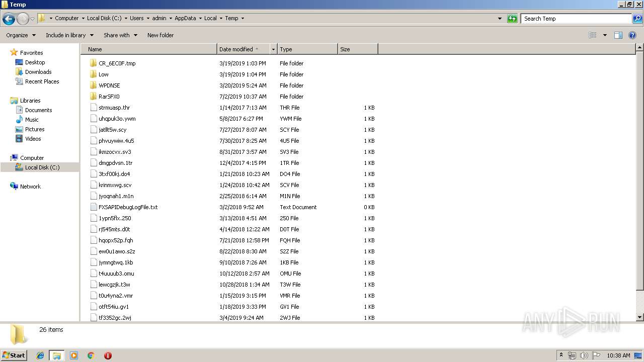Click AppData in the breadcrumb
Image resolution: width=644 pixels, height=362 pixels.
(185, 18)
